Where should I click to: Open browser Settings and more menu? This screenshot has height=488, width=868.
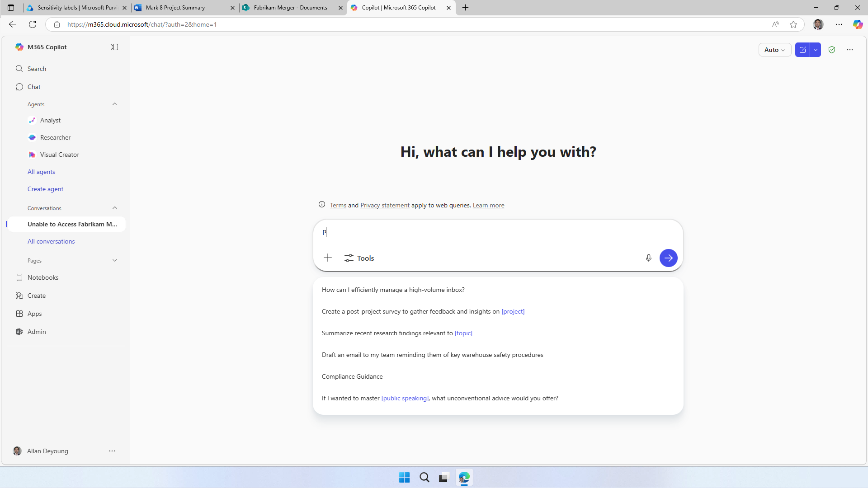tap(839, 24)
